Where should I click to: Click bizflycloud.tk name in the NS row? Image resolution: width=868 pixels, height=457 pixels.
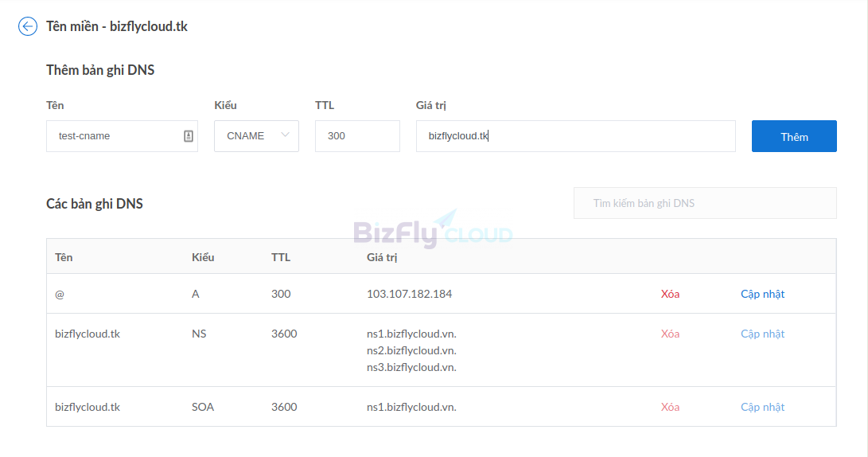tap(88, 334)
